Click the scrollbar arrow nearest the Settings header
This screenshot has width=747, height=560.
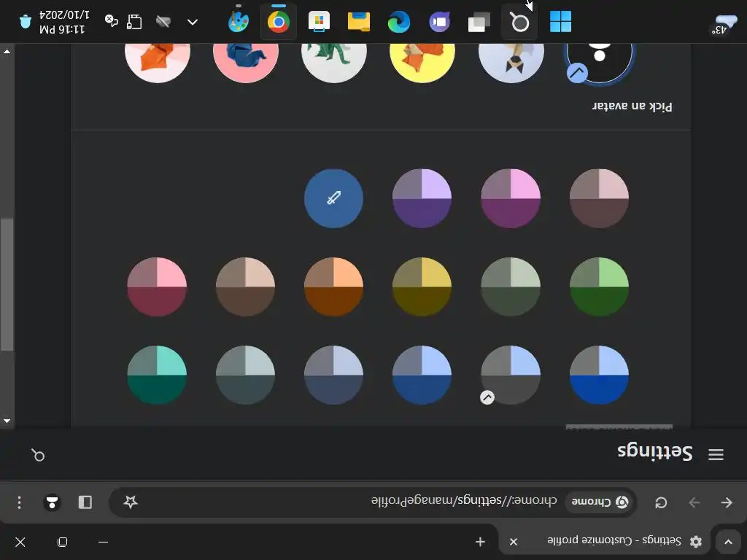[7, 421]
